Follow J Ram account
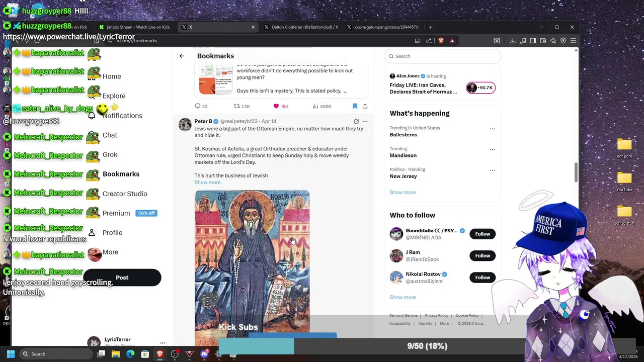644x362 pixels. [x=482, y=256]
